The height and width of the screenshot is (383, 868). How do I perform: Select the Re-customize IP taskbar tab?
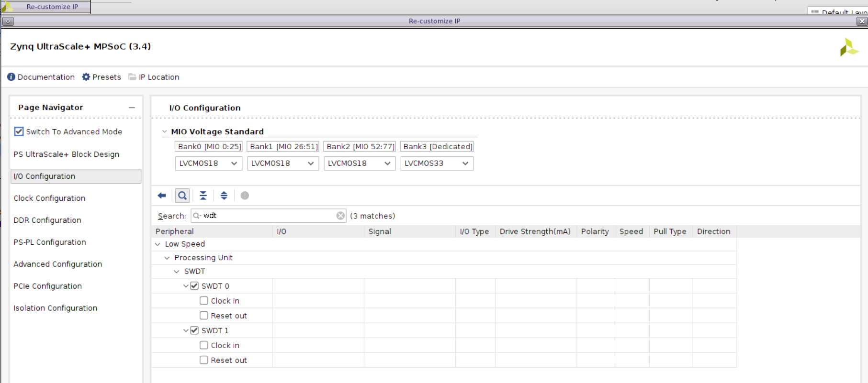46,7
